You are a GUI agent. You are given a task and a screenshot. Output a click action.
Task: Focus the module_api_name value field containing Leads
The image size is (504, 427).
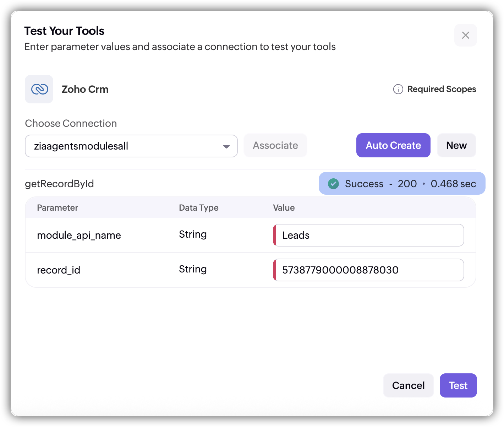point(369,235)
